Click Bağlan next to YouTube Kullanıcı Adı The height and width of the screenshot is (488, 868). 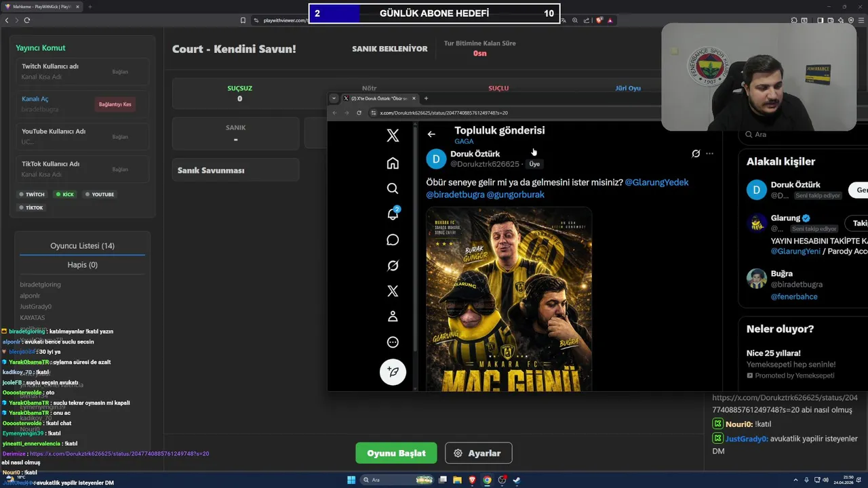click(x=120, y=137)
